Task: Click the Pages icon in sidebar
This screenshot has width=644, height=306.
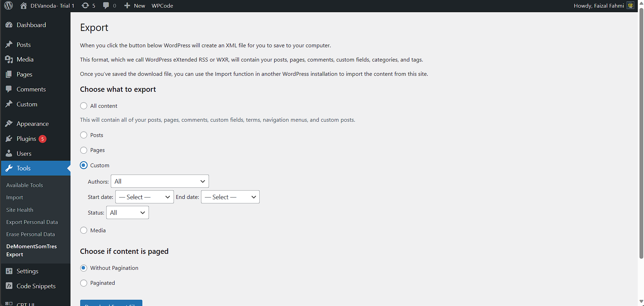Action: click(x=9, y=74)
